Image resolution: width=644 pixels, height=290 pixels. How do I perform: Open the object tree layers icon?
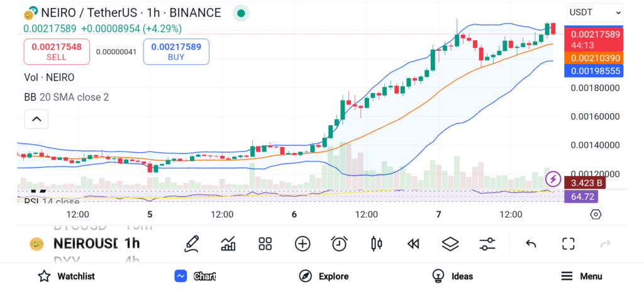click(450, 243)
